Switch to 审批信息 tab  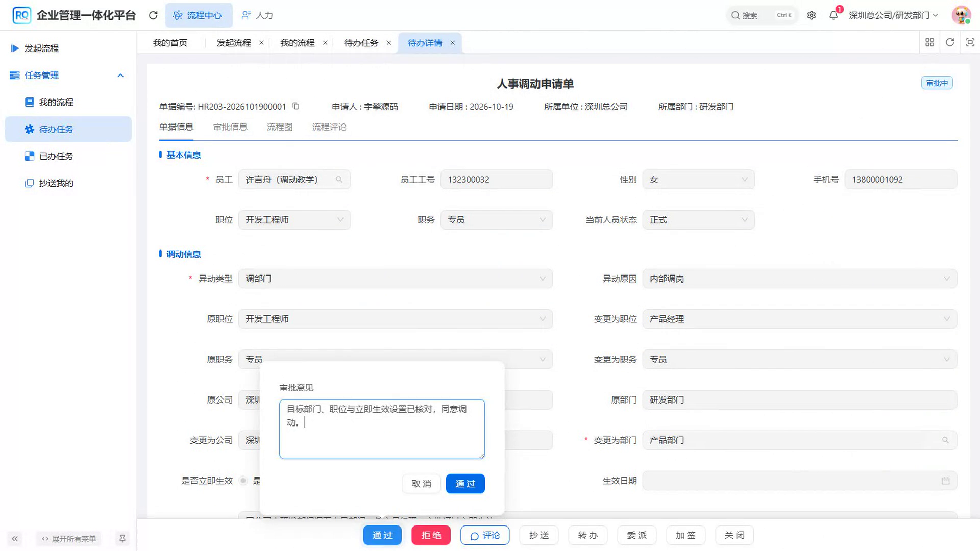(x=230, y=127)
